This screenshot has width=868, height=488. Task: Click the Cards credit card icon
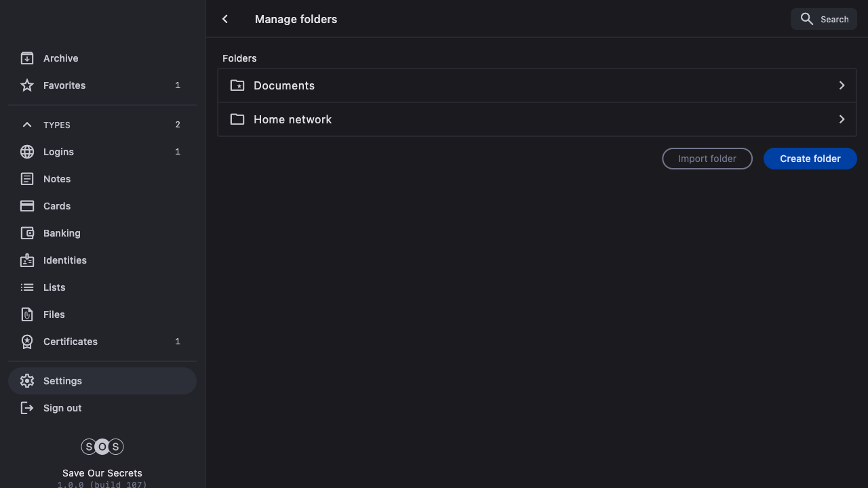(27, 206)
